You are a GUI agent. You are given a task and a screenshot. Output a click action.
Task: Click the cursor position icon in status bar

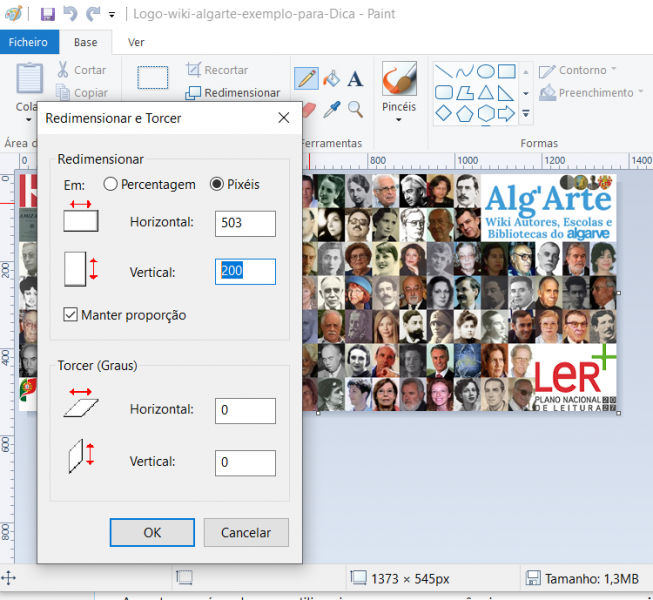tap(8, 578)
